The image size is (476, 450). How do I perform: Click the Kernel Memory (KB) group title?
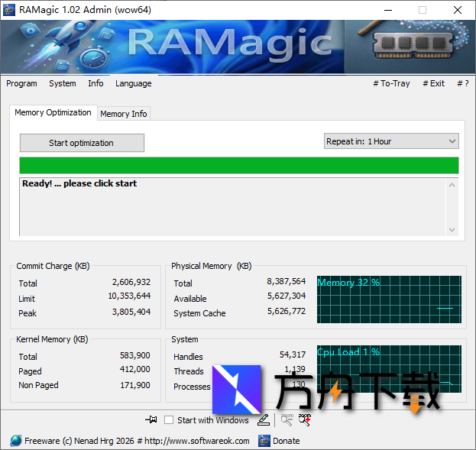(52, 339)
